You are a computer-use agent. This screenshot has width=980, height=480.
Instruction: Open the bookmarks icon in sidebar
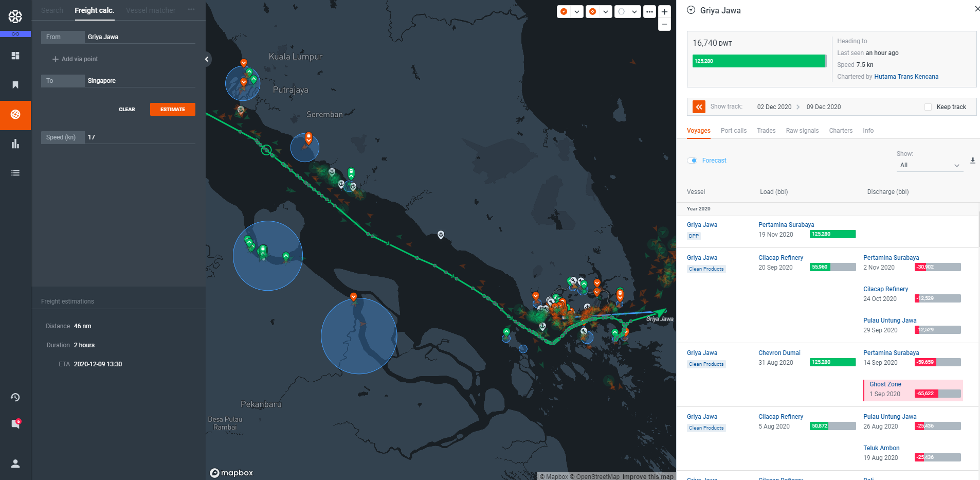point(15,85)
